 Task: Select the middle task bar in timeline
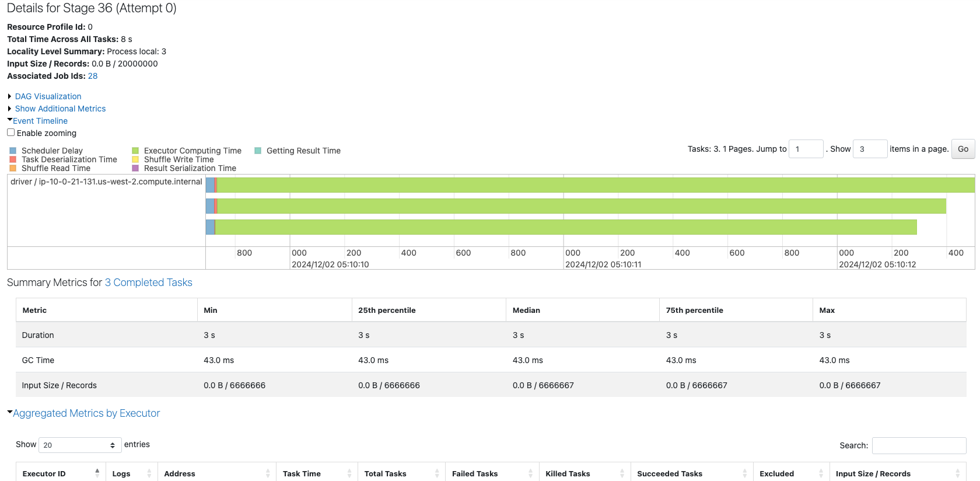click(x=576, y=206)
